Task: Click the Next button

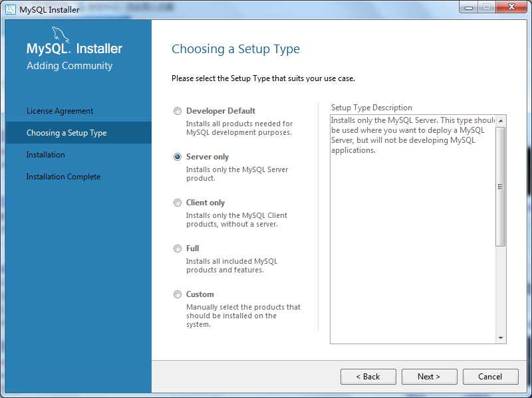Action: [429, 377]
